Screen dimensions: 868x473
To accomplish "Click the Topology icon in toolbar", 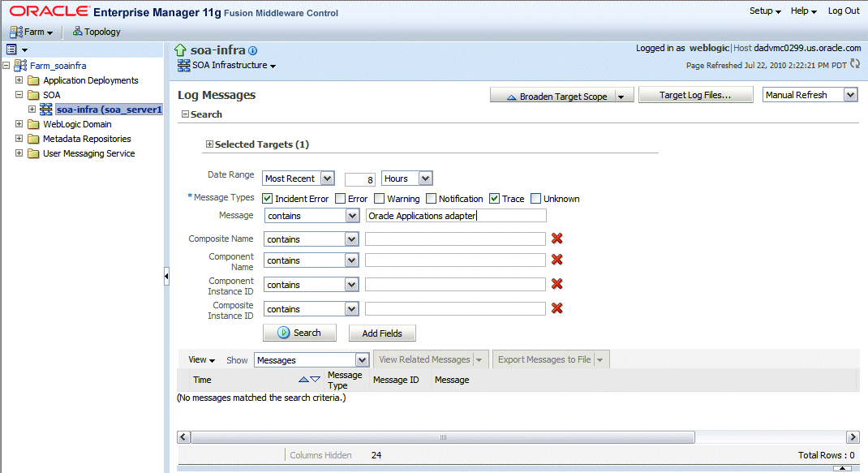I will click(78, 31).
